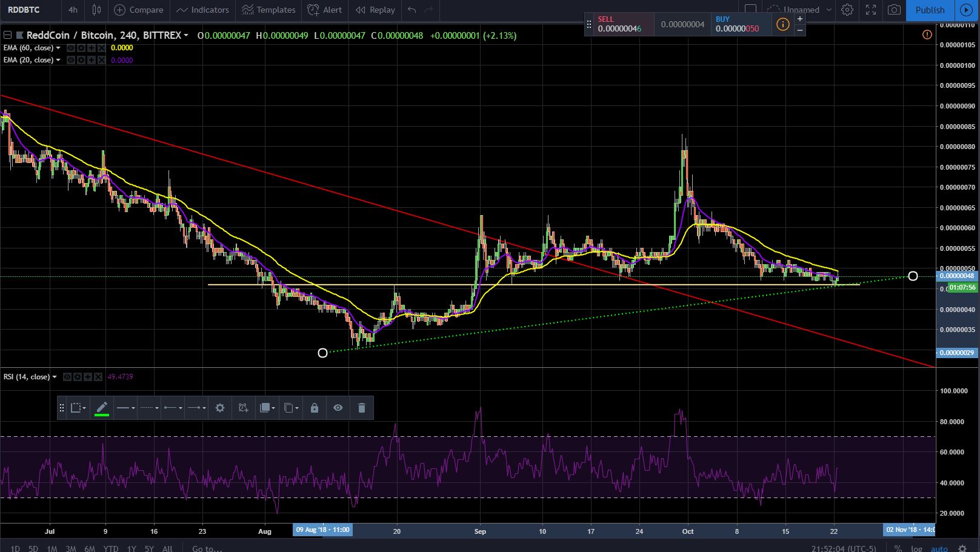This screenshot has height=552, width=980.
Task: Hide the EMA 60 indicator
Action: pyautogui.click(x=71, y=48)
